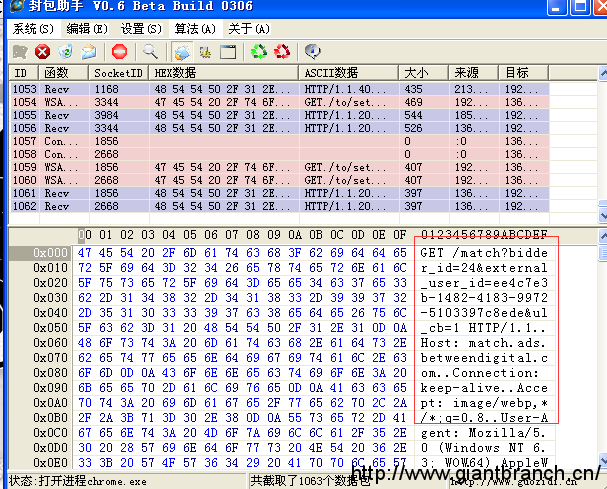Click the hex view scrollbar thumb
607x489 pixels.
[602, 253]
